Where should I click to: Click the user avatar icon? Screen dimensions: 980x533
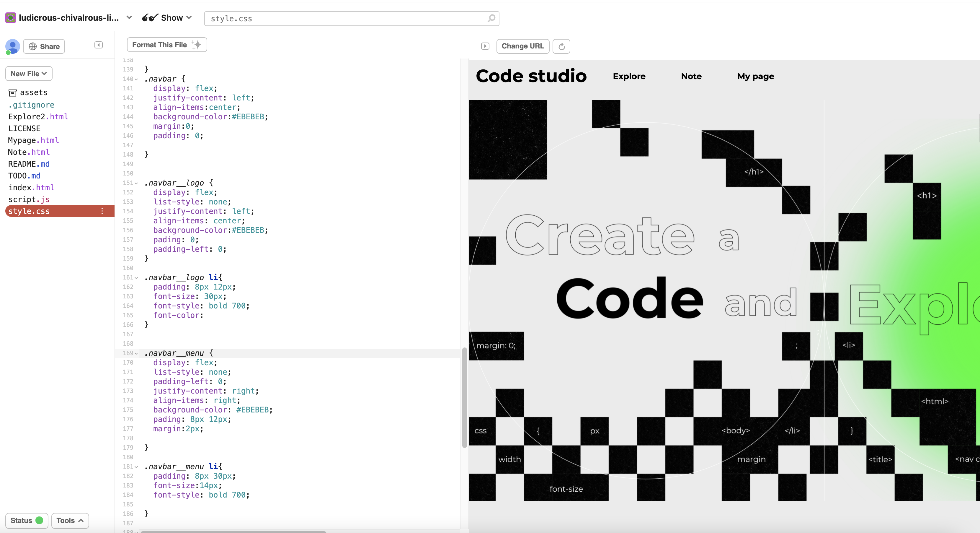pyautogui.click(x=12, y=46)
